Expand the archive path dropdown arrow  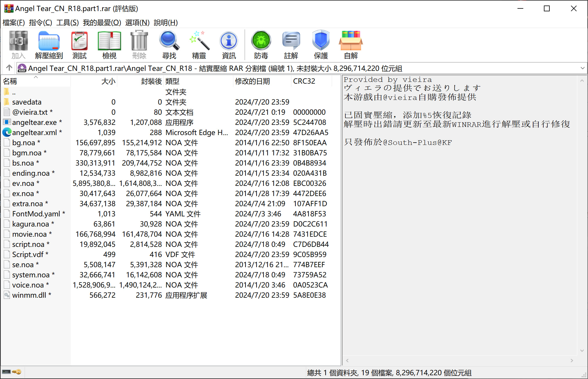pyautogui.click(x=582, y=68)
